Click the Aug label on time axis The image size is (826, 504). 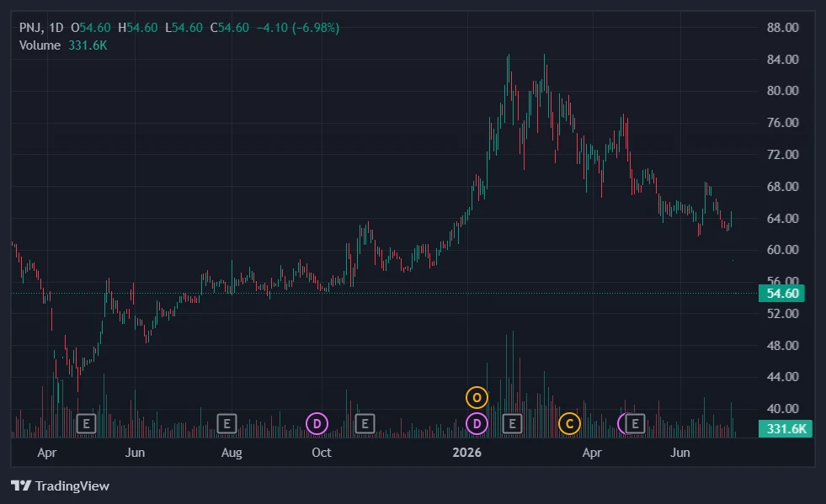(x=232, y=453)
